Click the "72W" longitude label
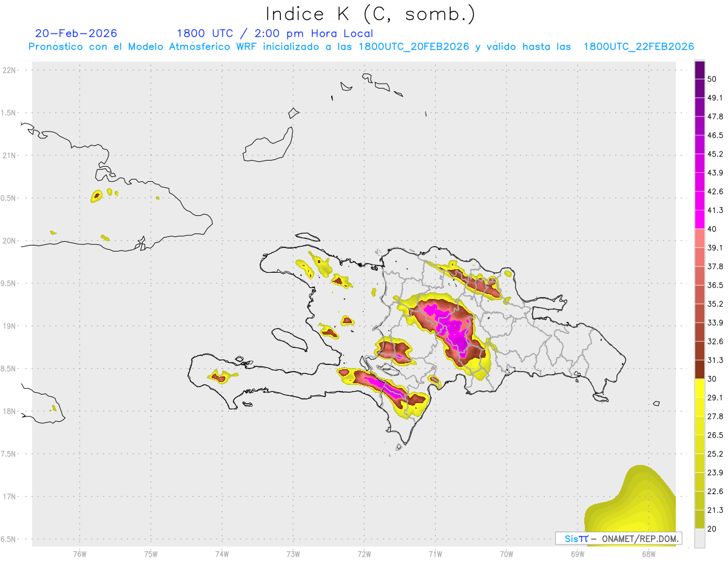Viewport: 728px width, 562px height. pos(364,553)
